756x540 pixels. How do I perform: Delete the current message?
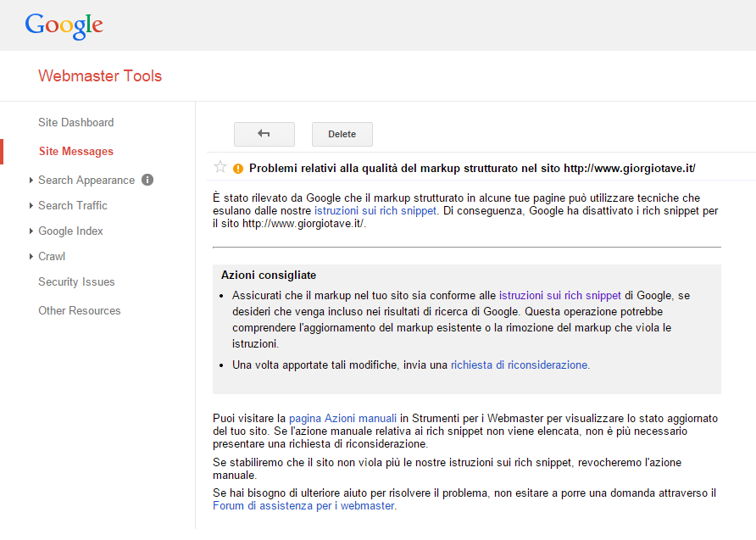(x=342, y=134)
